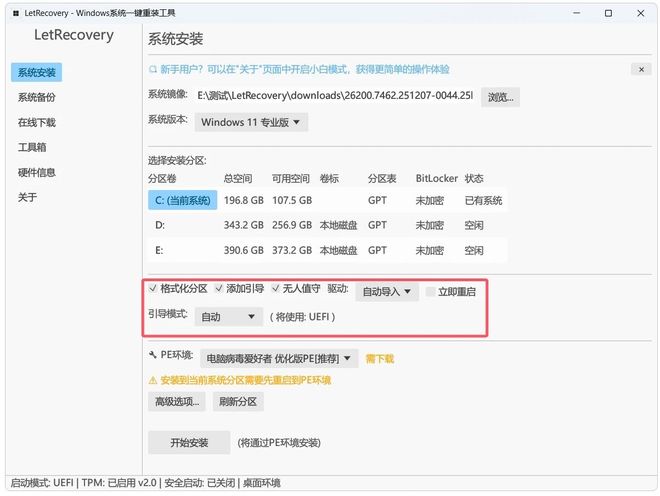Image resolution: width=660 pixels, height=496 pixels.
Task: Click the warning icon beside 安装到当前系统分区
Action: [153, 381]
